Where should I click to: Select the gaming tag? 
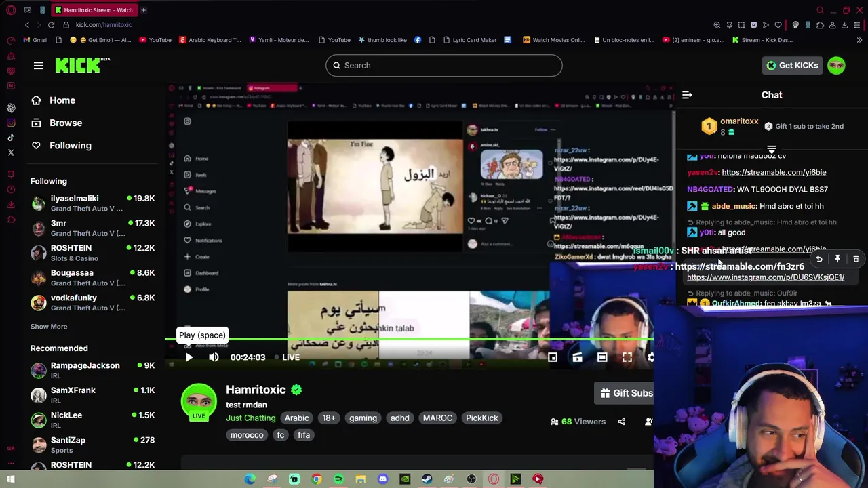[363, 418]
